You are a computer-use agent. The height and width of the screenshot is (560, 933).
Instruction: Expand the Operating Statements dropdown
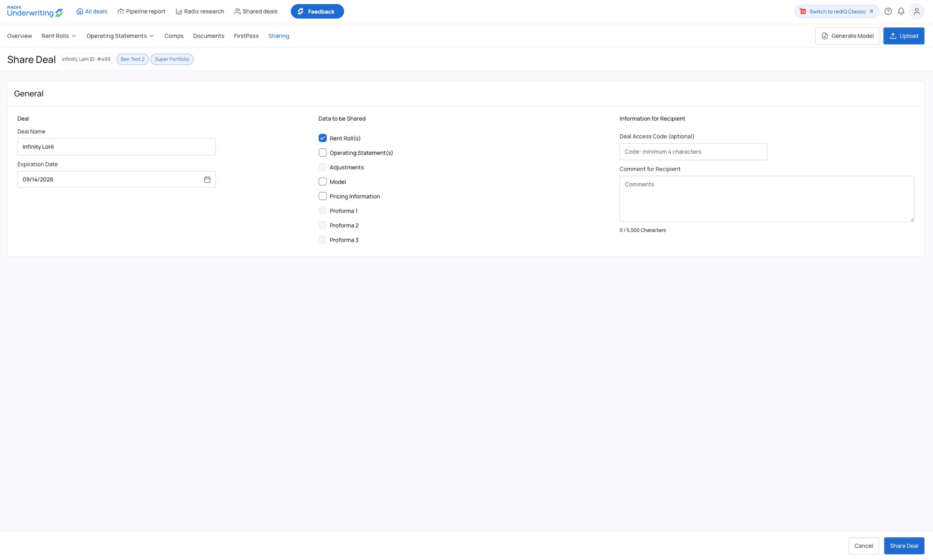(120, 36)
